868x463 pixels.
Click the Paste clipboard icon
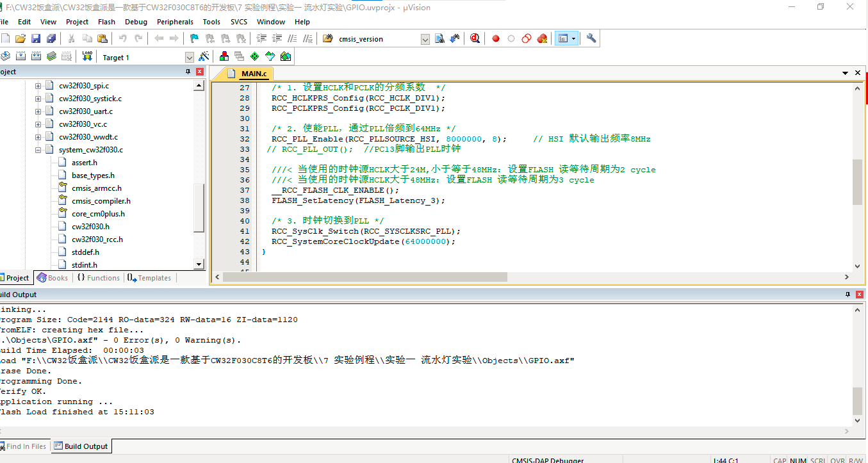pos(102,38)
